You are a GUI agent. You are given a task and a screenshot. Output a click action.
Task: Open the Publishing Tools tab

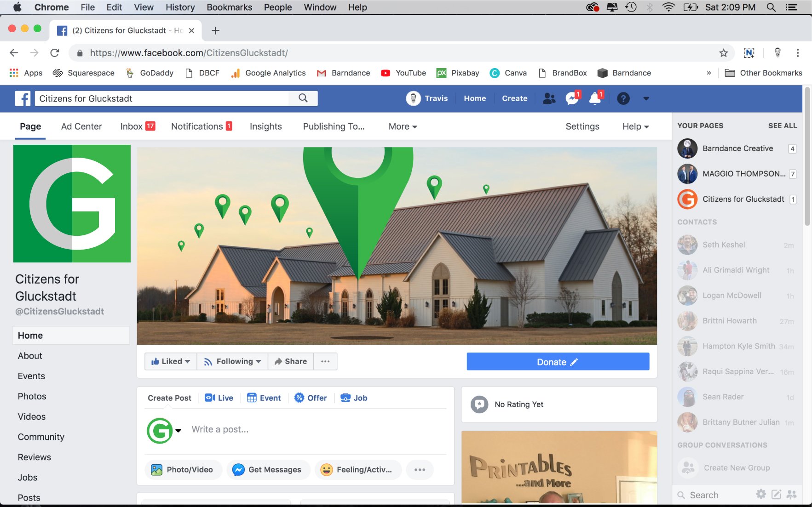334,126
